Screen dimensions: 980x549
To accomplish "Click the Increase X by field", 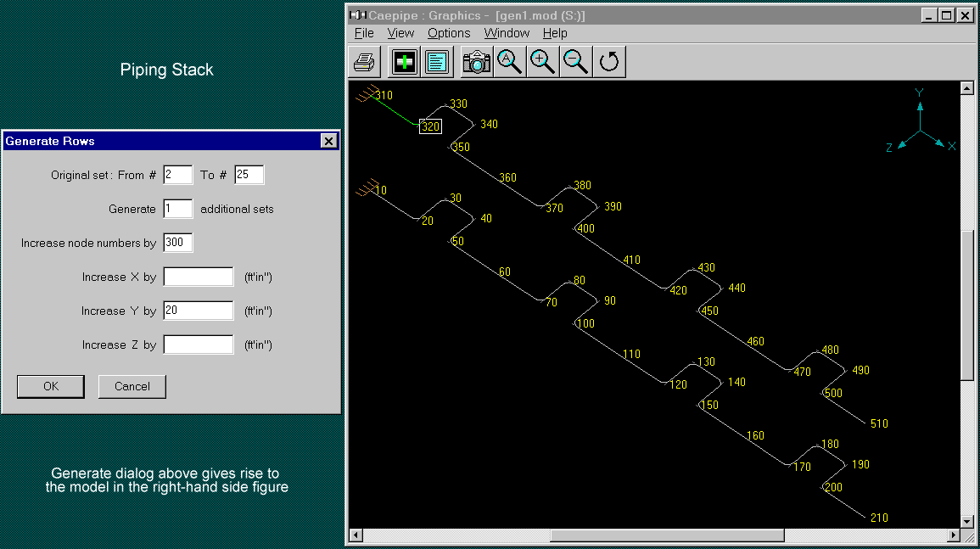I will click(x=199, y=277).
